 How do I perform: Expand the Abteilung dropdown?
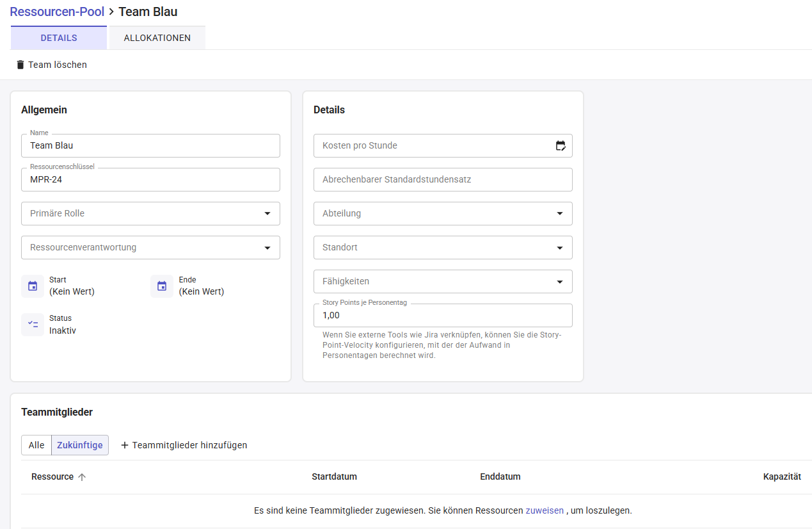click(x=443, y=213)
